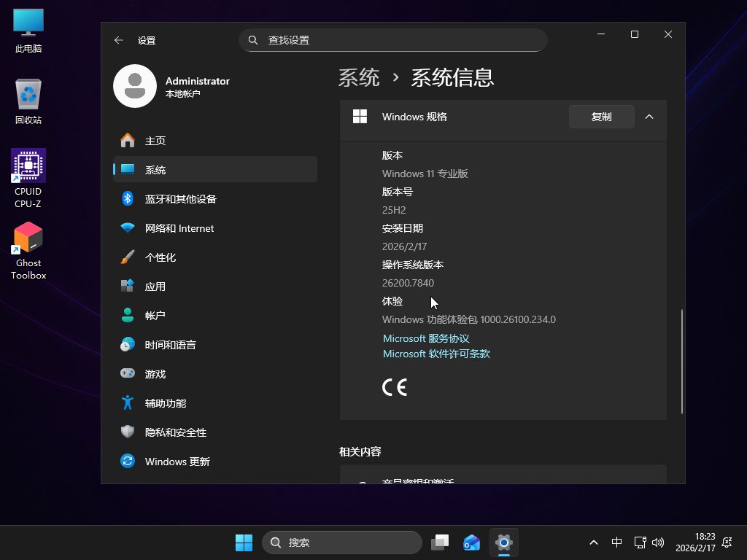Open the Privacy and security shield icon
The width and height of the screenshot is (747, 560).
coord(128,432)
